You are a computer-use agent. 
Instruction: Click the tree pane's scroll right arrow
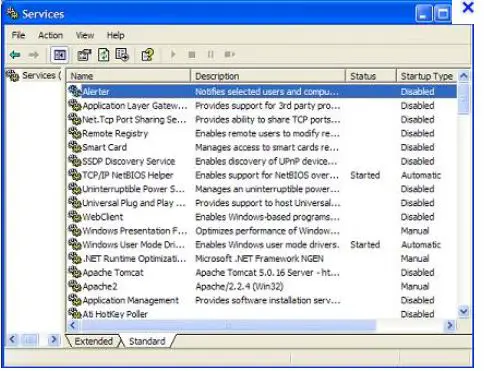(x=53, y=340)
